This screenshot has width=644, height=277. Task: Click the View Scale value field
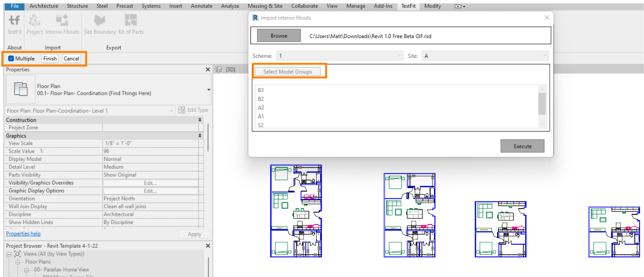pyautogui.click(x=150, y=144)
